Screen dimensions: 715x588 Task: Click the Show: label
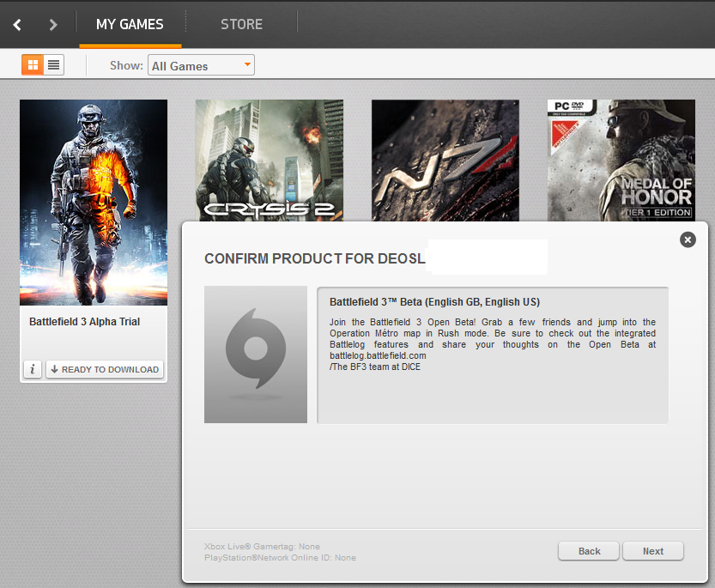(126, 66)
